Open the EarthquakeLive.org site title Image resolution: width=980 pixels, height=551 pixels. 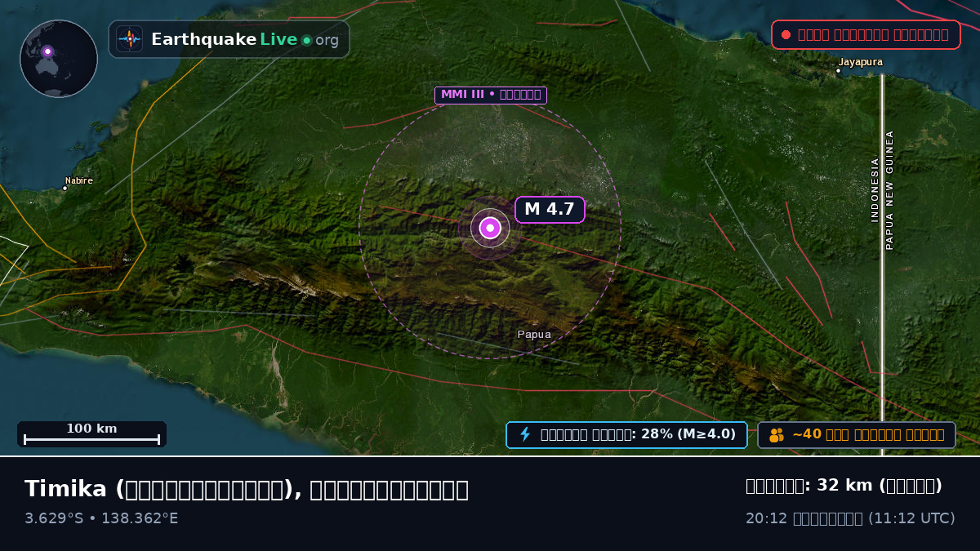(x=245, y=39)
